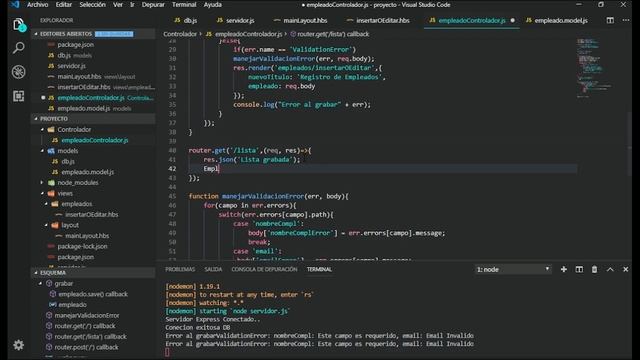Open the Ayuda menu
The image size is (640, 360).
[x=213, y=4]
